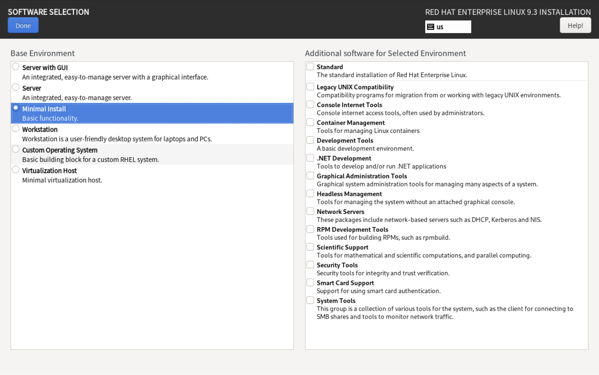
Task: Enable the Standard add-on checkbox
Action: 310,66
